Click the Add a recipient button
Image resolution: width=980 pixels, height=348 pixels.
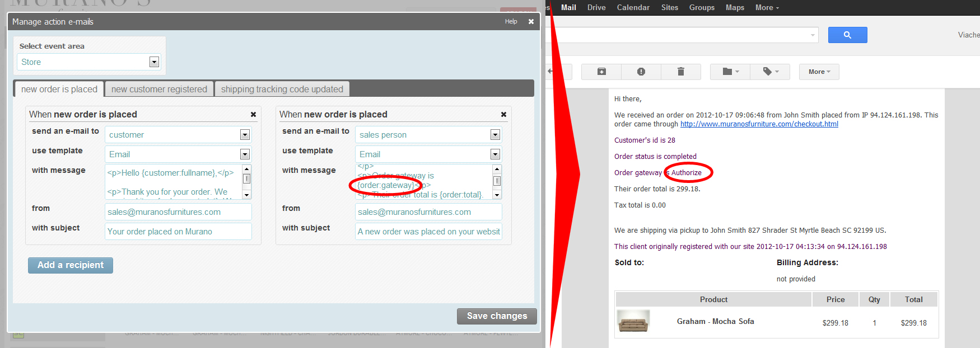pyautogui.click(x=71, y=265)
